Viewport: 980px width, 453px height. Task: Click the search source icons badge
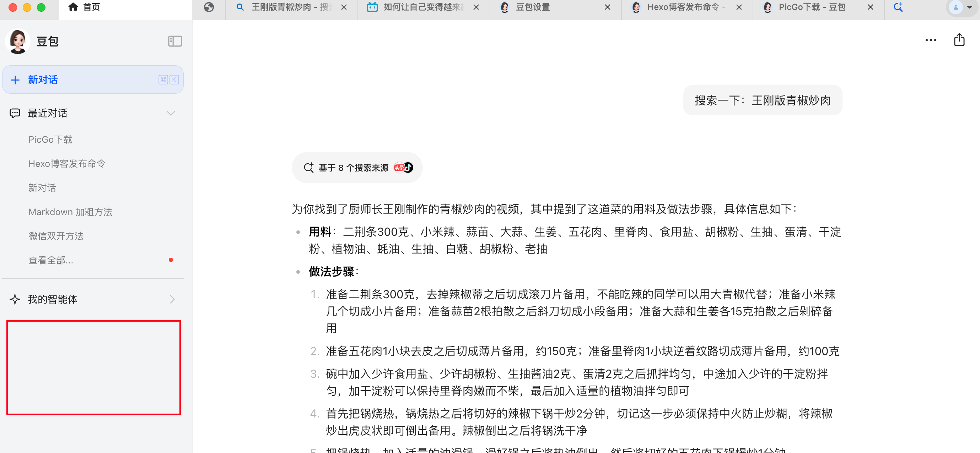403,168
